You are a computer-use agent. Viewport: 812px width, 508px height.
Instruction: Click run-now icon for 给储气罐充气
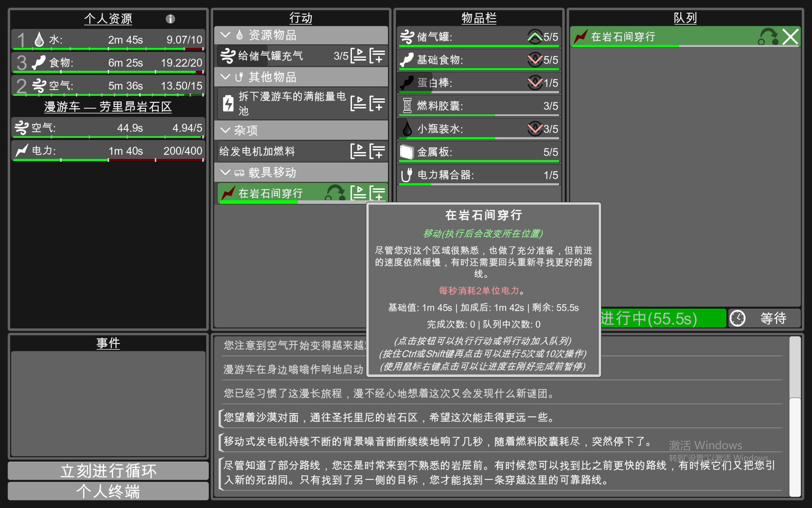click(x=358, y=56)
